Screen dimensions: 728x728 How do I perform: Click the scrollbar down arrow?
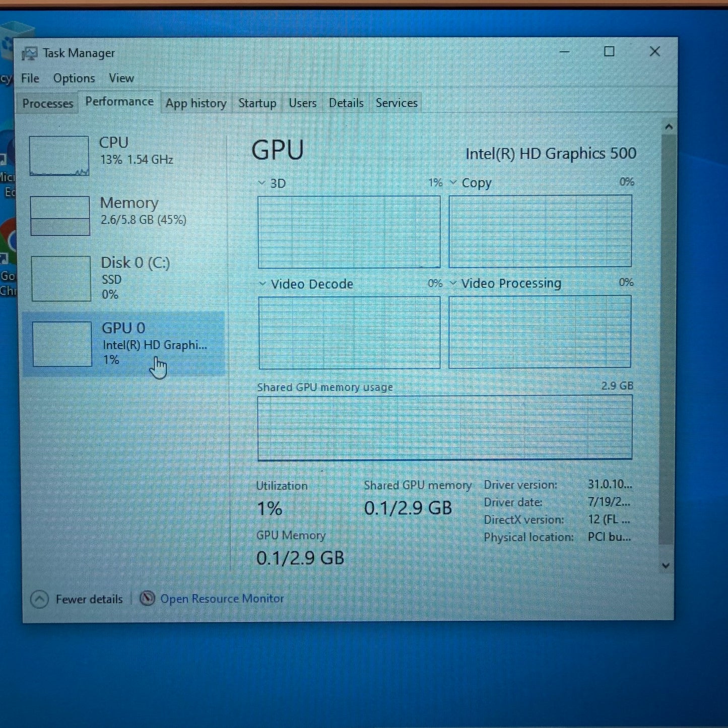[666, 566]
